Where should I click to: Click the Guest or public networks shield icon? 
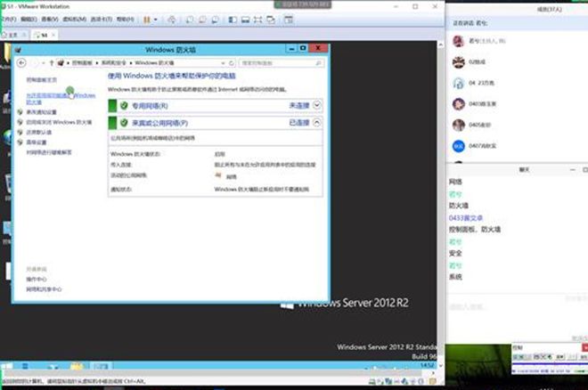[124, 123]
